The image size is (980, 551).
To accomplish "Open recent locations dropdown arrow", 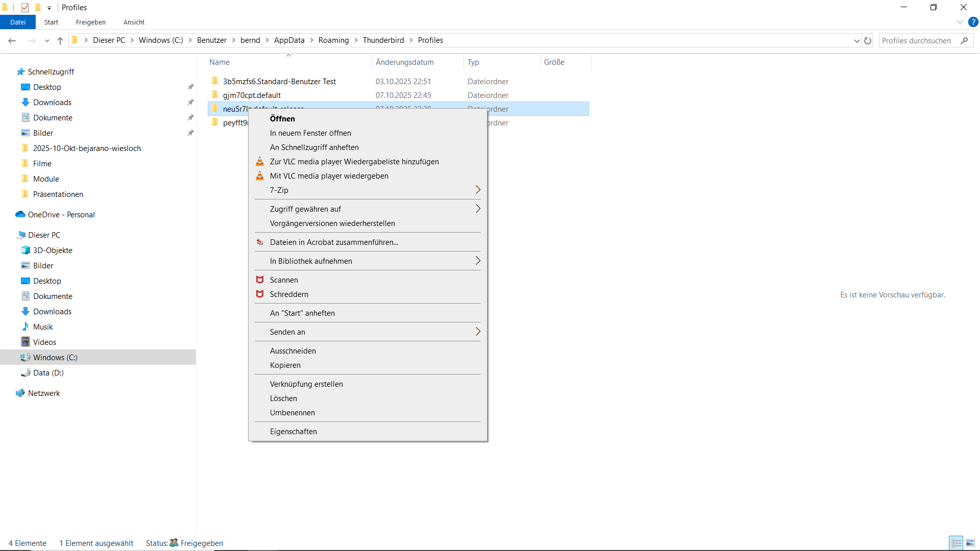I will [x=47, y=41].
